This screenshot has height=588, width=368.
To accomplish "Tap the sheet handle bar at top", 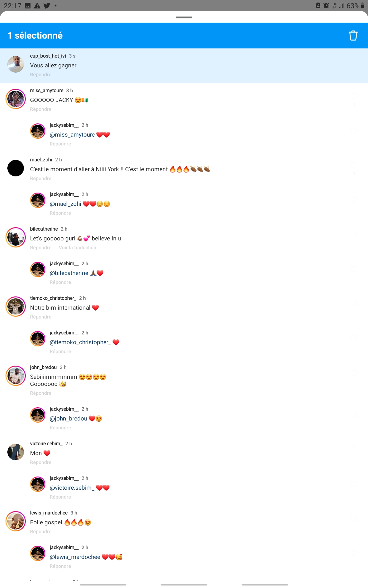I will point(184,17).
